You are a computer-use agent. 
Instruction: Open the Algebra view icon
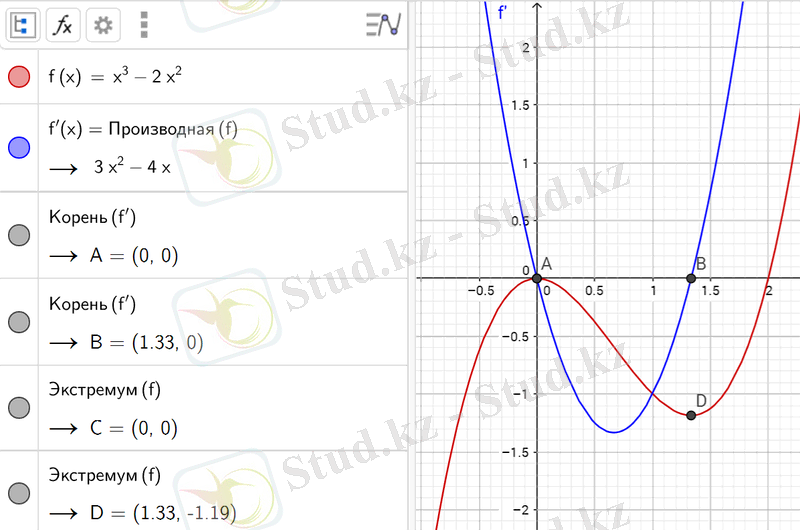click(22, 25)
